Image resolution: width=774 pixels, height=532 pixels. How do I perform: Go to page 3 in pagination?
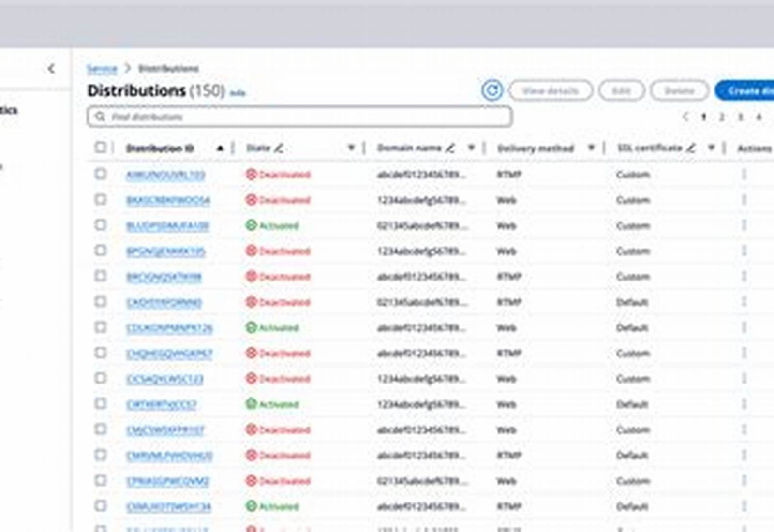[x=740, y=117]
